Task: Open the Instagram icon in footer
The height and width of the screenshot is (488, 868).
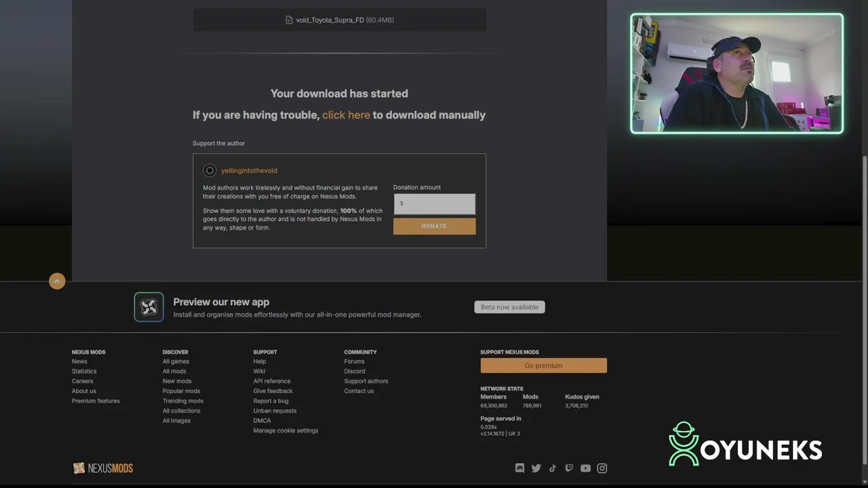Action: coord(601,468)
